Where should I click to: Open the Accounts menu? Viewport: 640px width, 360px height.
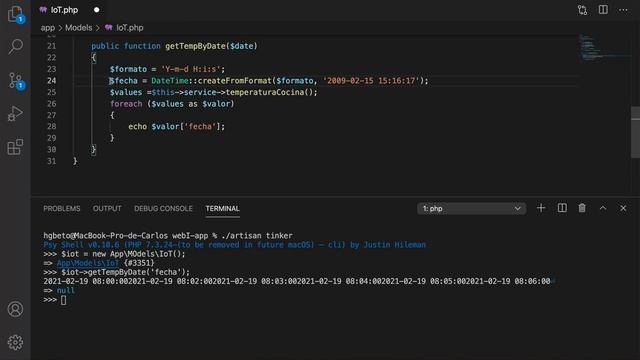16,309
